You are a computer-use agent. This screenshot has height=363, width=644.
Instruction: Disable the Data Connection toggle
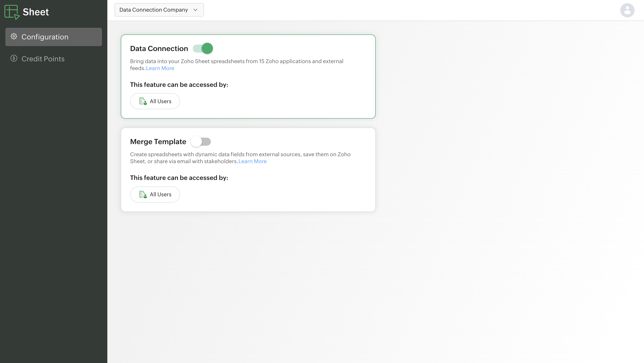pyautogui.click(x=203, y=48)
